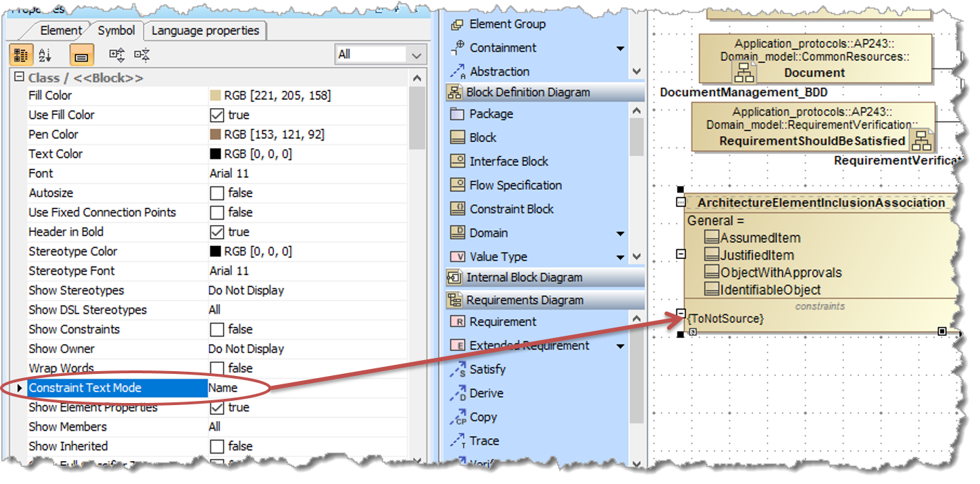
Task: Switch to the Element tab
Action: click(60, 30)
